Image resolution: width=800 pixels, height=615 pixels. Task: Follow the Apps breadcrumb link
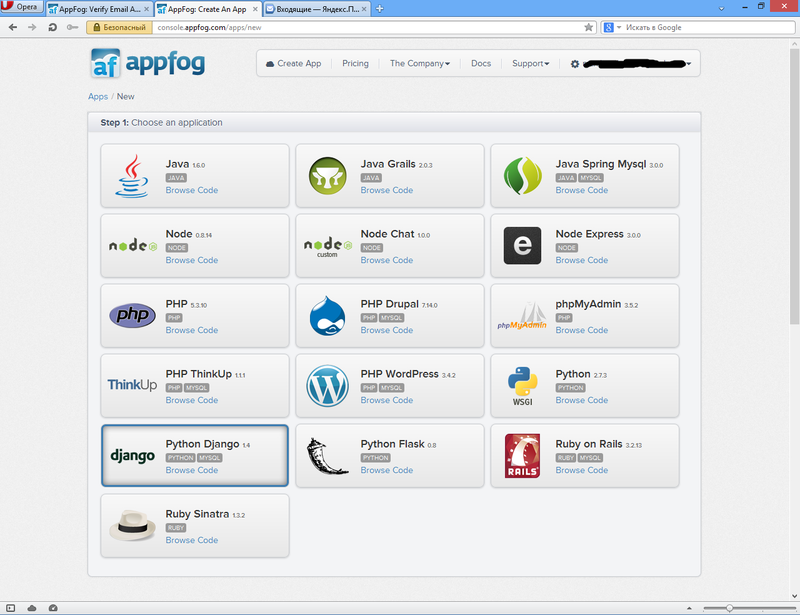[x=98, y=96]
